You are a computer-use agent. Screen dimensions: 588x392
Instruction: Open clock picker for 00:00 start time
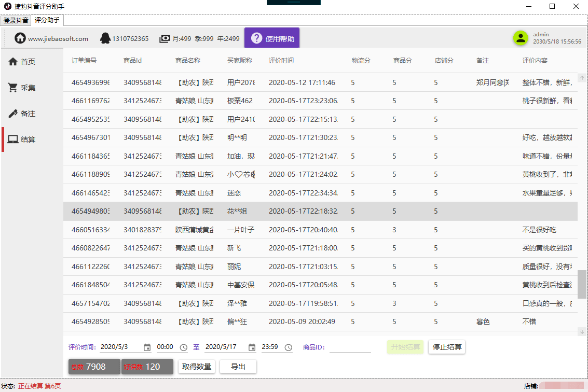coord(183,347)
